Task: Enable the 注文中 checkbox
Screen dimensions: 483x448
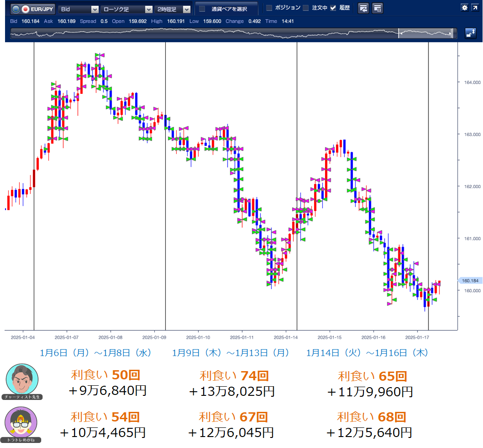Action: [x=306, y=8]
